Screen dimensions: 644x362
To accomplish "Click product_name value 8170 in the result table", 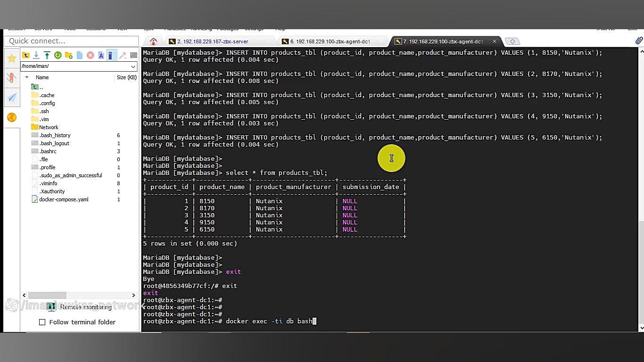I will [x=207, y=208].
